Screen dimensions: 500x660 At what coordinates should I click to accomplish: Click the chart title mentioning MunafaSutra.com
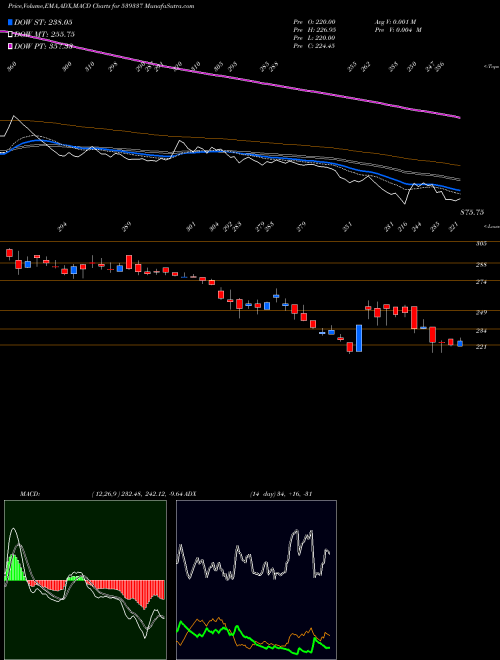101,7
